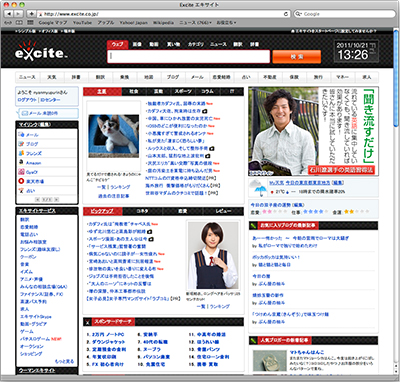Image resolution: width=400 pixels, height=382 pixels.
Task: Click the Amazon icon in My Links
Action: coord(21,163)
